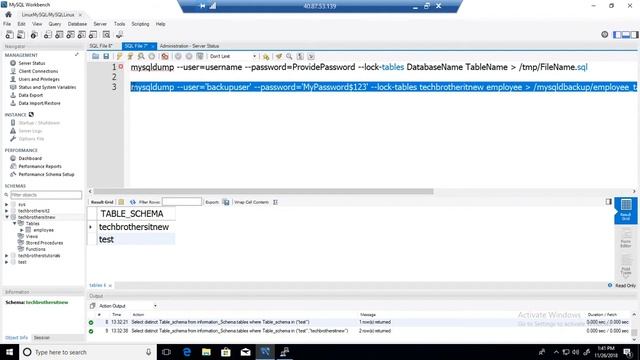The image size is (640, 360).
Task: Expand the sys schema
Action: pyautogui.click(x=7, y=204)
